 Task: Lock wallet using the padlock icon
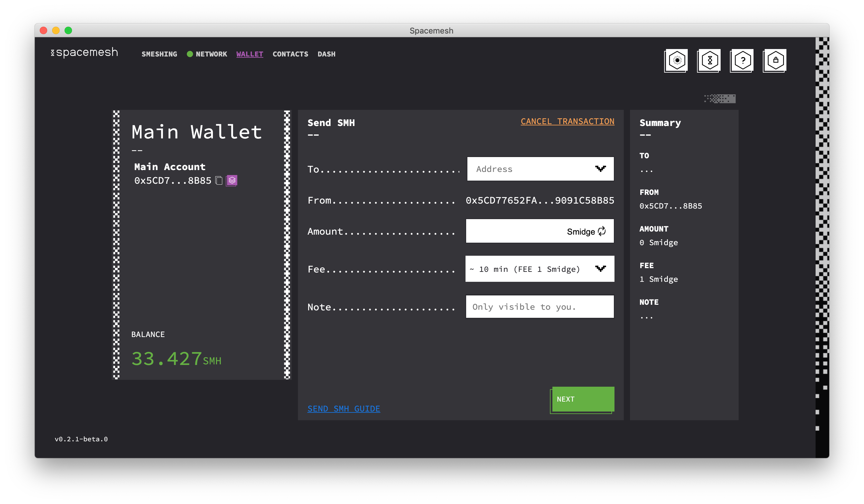(775, 60)
